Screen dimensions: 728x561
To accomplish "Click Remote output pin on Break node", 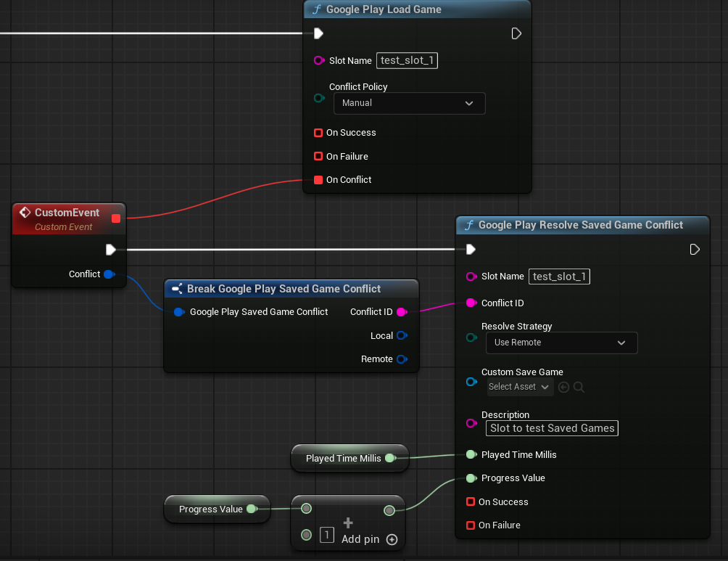I will pyautogui.click(x=402, y=359).
